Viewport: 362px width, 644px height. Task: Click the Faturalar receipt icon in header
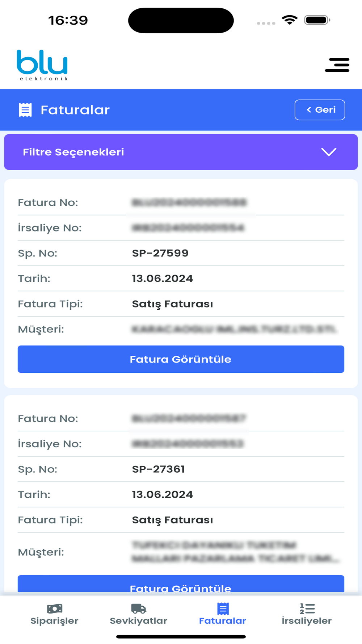pyautogui.click(x=25, y=110)
